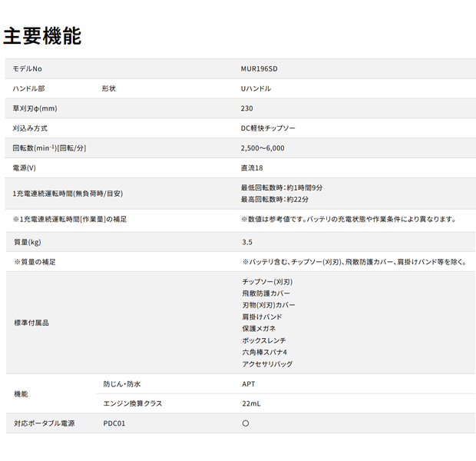The height and width of the screenshot is (461, 476).
Task: Click the circle mark in PDC01 row
Action: click(246, 423)
